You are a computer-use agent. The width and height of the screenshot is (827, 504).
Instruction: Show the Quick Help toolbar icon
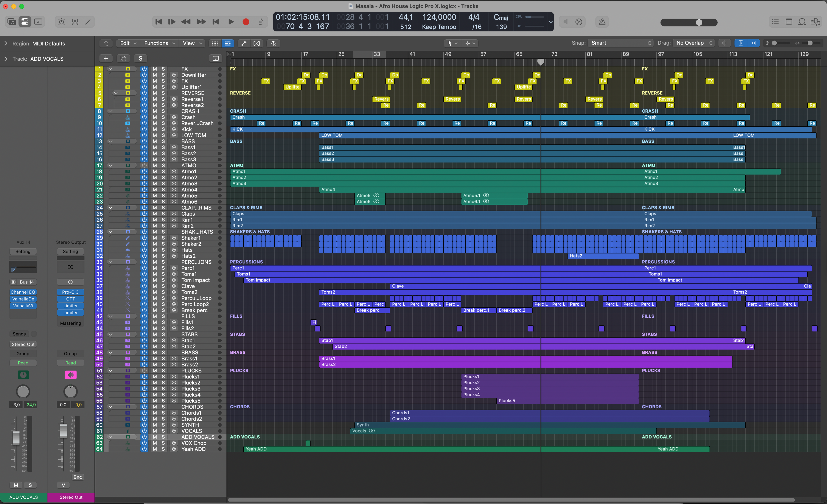(x=38, y=22)
